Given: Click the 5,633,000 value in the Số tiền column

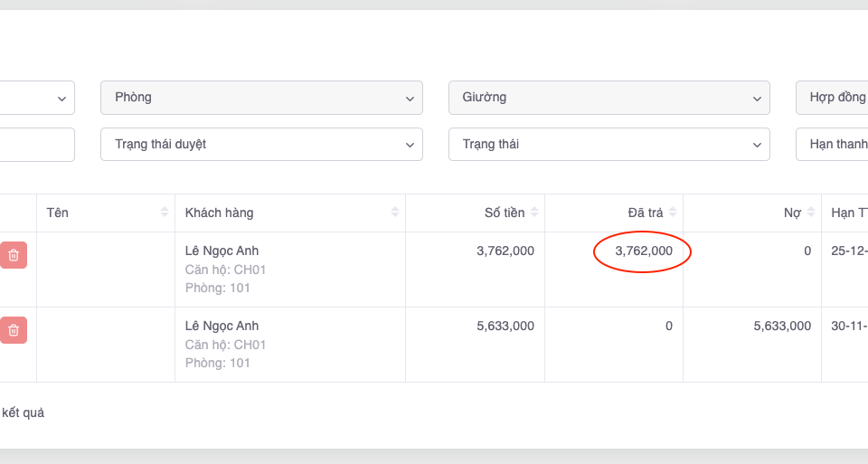Looking at the screenshot, I should tap(505, 327).
